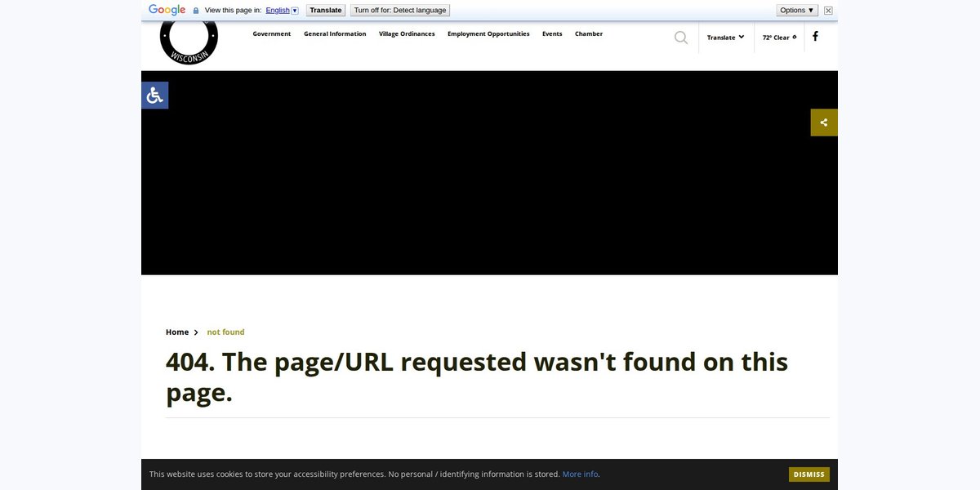The height and width of the screenshot is (490, 980).
Task: Click the olive share icon button
Action: [824, 122]
